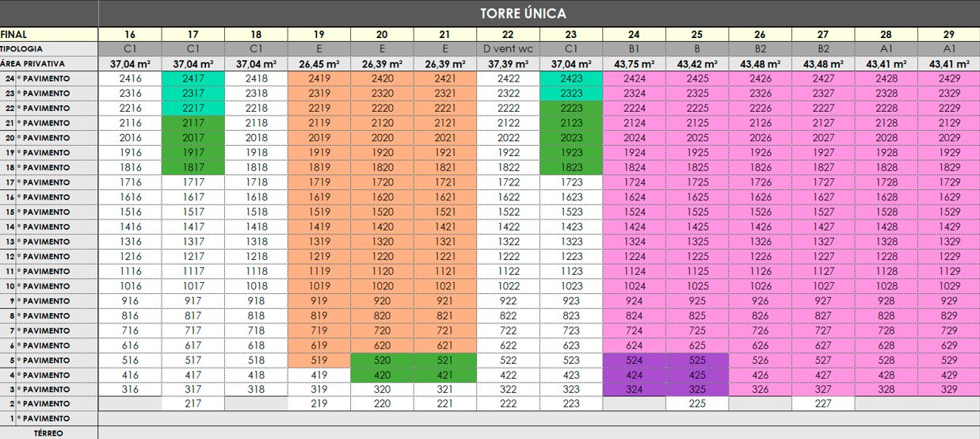Click the purple cell numbered 524
This screenshot has width=980, height=439.
click(634, 361)
